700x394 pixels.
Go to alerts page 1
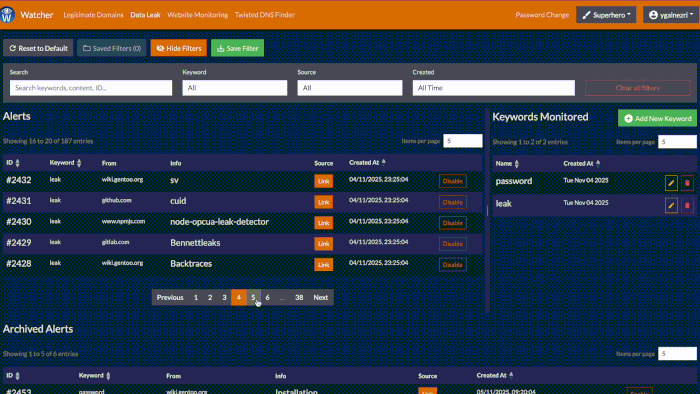(196, 298)
